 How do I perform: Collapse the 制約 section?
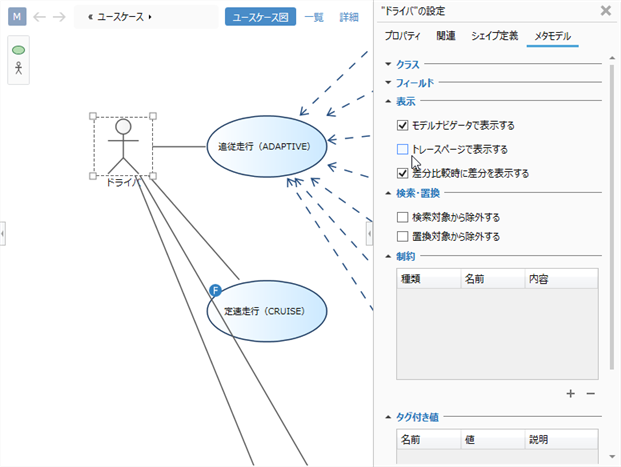pyautogui.click(x=388, y=257)
